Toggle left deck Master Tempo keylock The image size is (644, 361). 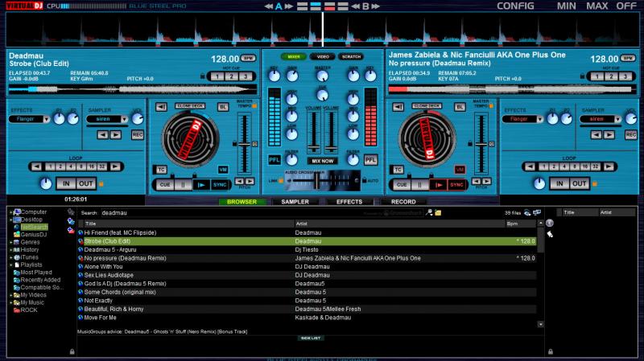pyautogui.click(x=254, y=106)
